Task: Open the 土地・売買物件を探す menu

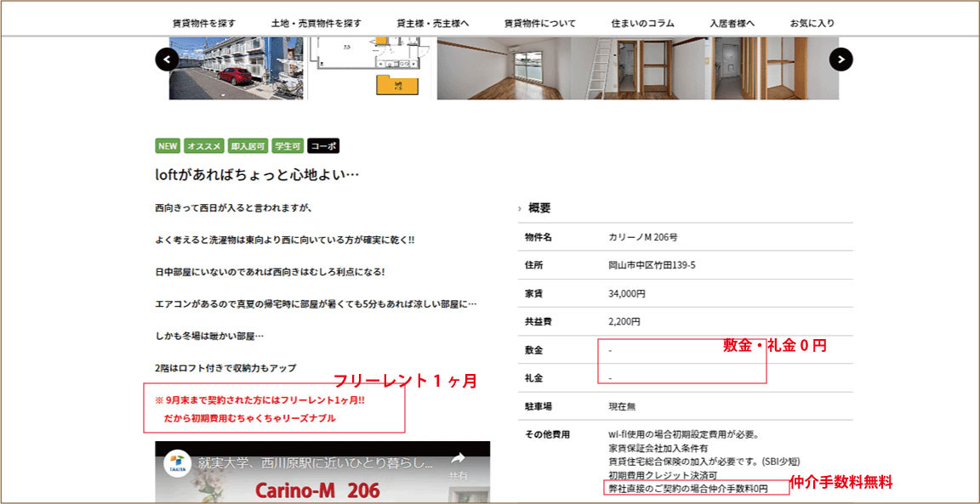Action: point(316,23)
